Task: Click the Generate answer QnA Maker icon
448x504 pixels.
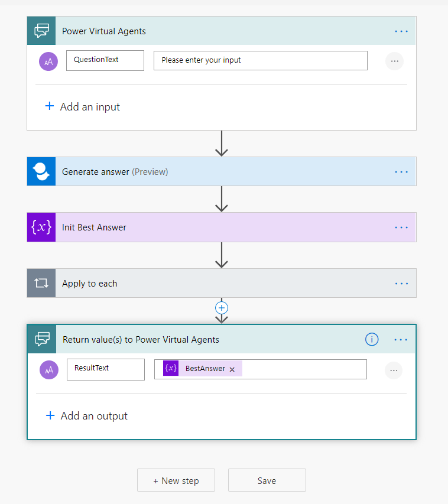Action: (41, 171)
